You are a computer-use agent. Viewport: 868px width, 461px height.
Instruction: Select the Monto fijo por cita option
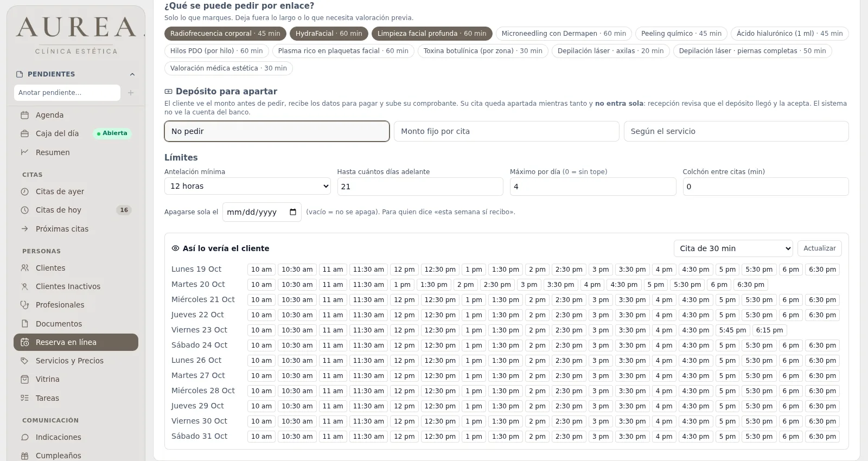tap(506, 131)
